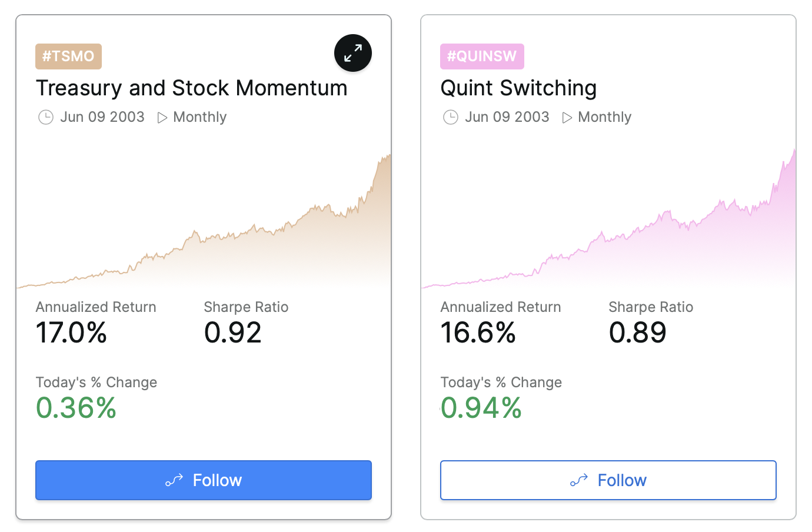
Task: Open the Treasury and Stock Momentum title
Action: (x=192, y=88)
